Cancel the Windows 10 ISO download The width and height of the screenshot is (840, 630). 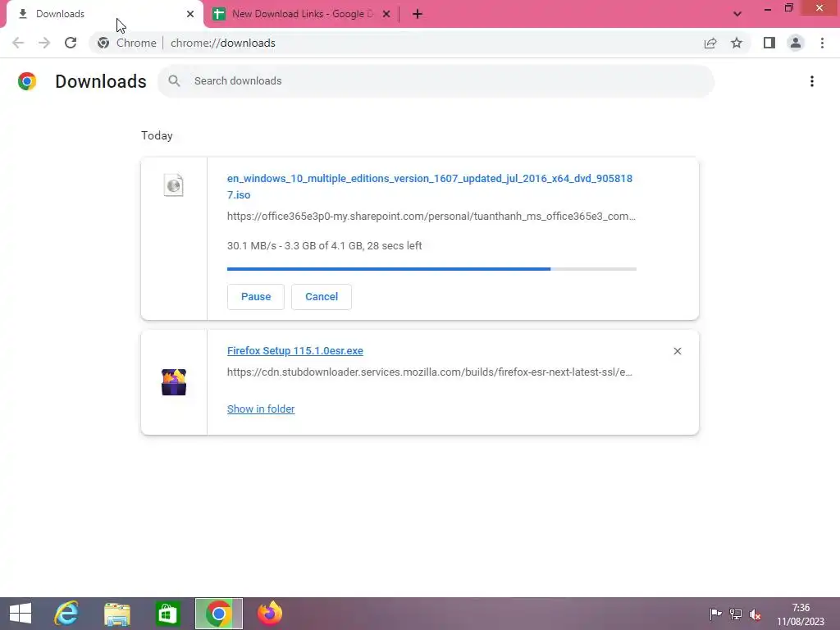coord(322,297)
